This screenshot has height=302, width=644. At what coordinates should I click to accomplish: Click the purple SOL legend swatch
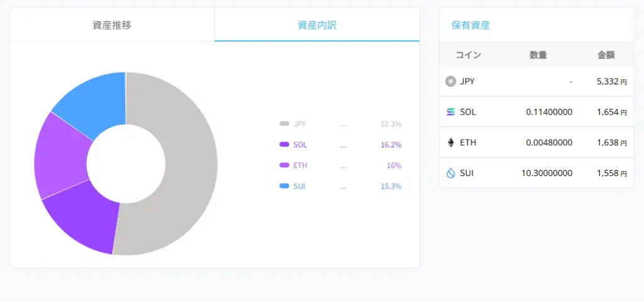click(x=284, y=145)
